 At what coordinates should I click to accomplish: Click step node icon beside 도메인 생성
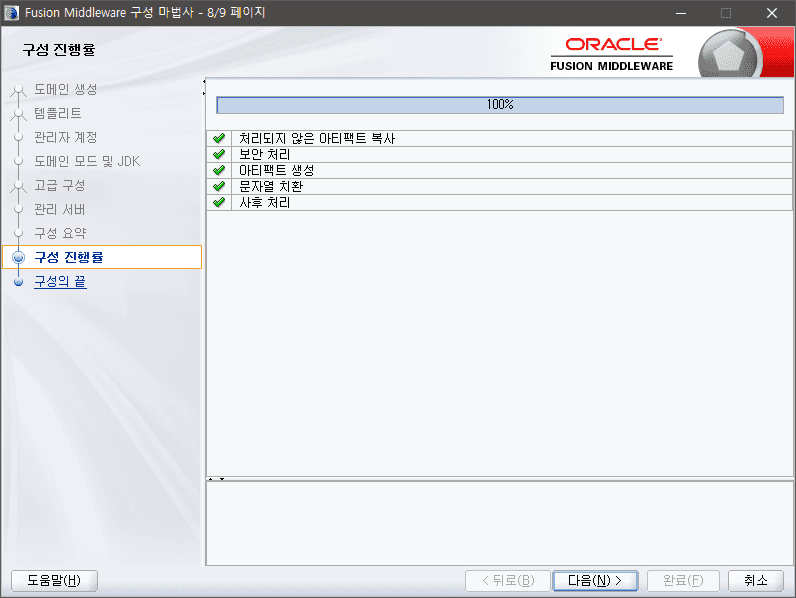[19, 90]
